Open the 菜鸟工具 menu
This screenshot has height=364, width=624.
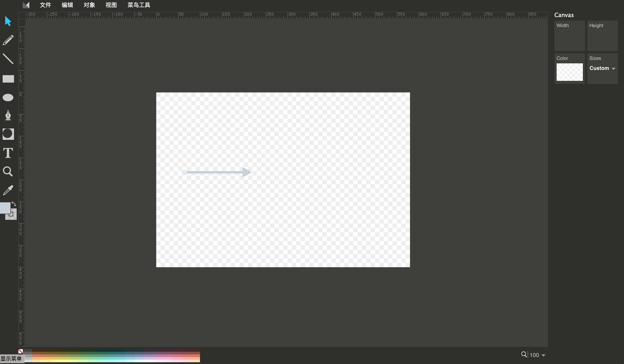[x=139, y=5]
